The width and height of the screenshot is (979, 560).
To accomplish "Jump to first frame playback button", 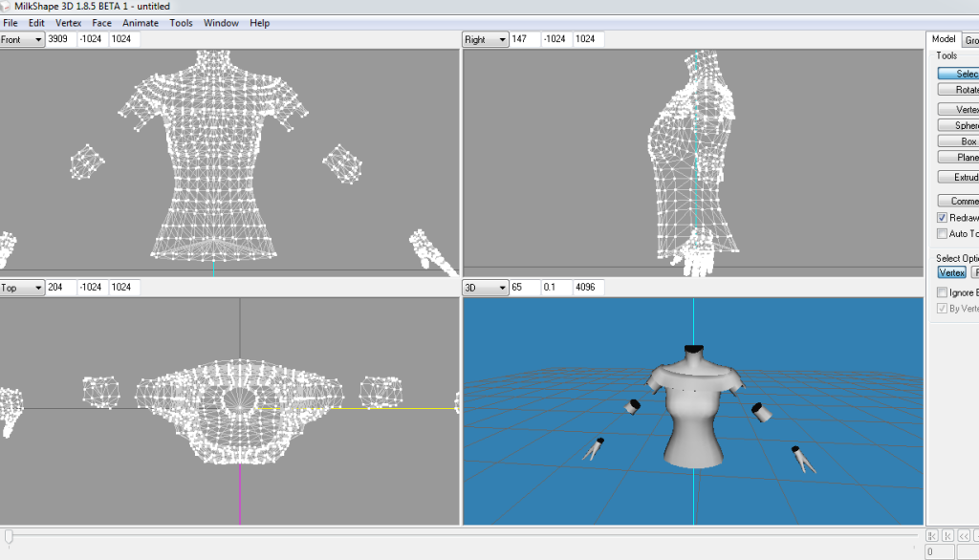I will [x=933, y=537].
